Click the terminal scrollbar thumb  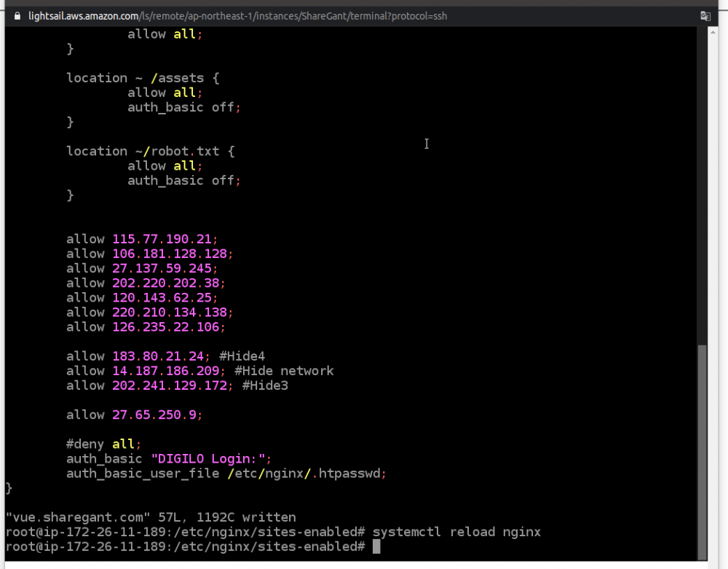pyautogui.click(x=702, y=448)
